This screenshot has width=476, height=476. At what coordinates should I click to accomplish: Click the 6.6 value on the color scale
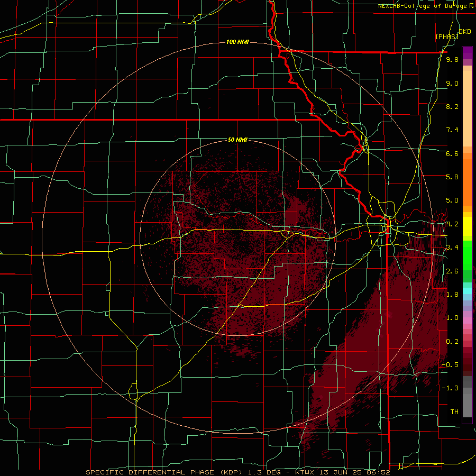pyautogui.click(x=452, y=153)
